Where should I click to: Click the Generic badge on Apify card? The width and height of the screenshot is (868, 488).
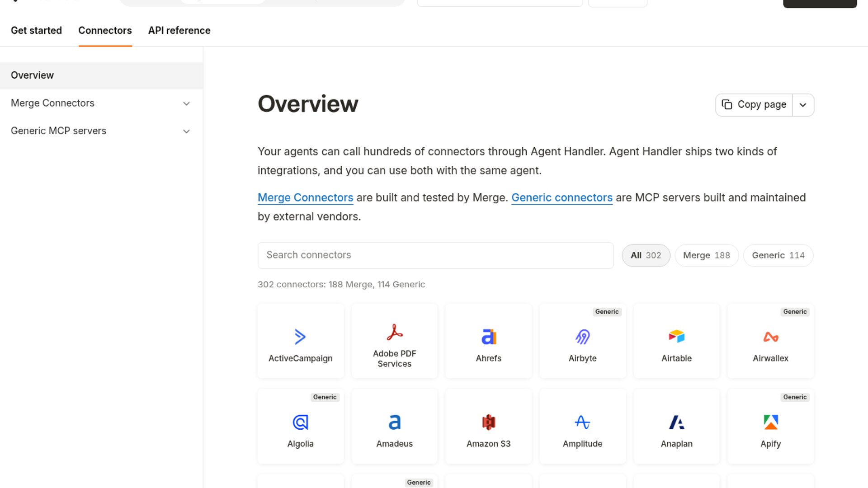[x=795, y=397]
